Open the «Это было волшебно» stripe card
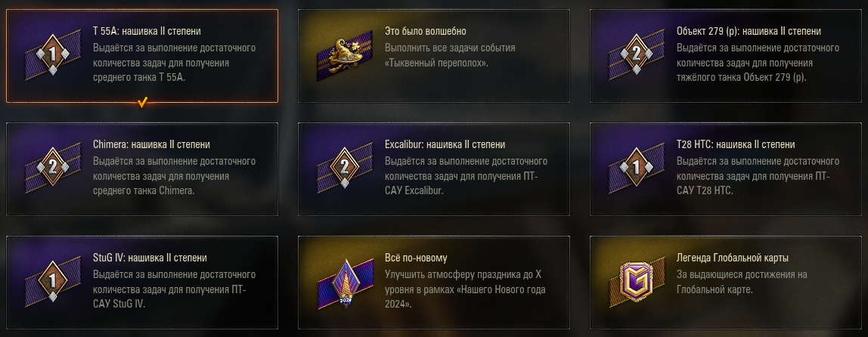The width and height of the screenshot is (868, 337). point(434,56)
